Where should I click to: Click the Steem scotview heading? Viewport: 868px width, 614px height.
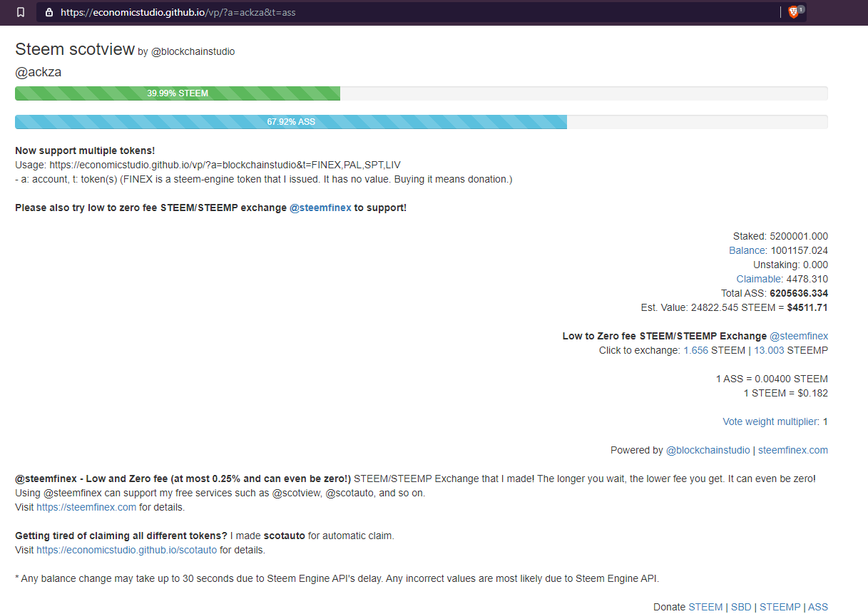coord(75,49)
